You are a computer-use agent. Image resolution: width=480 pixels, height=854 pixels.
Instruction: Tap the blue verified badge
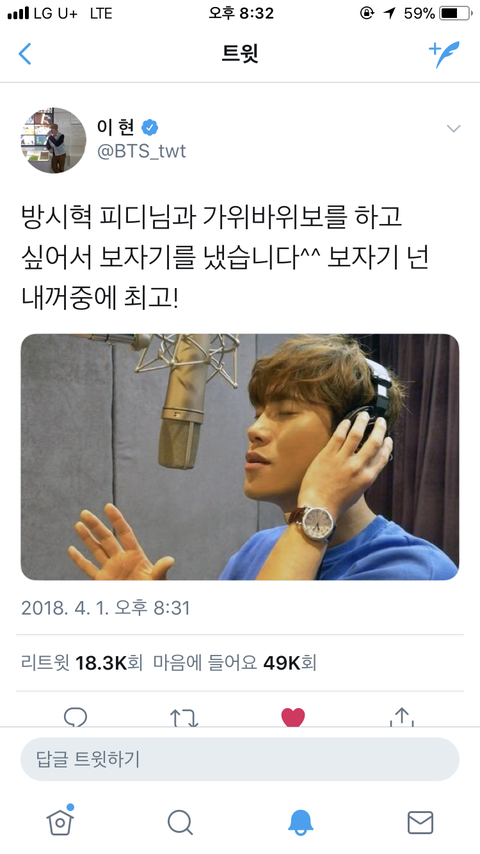150,127
